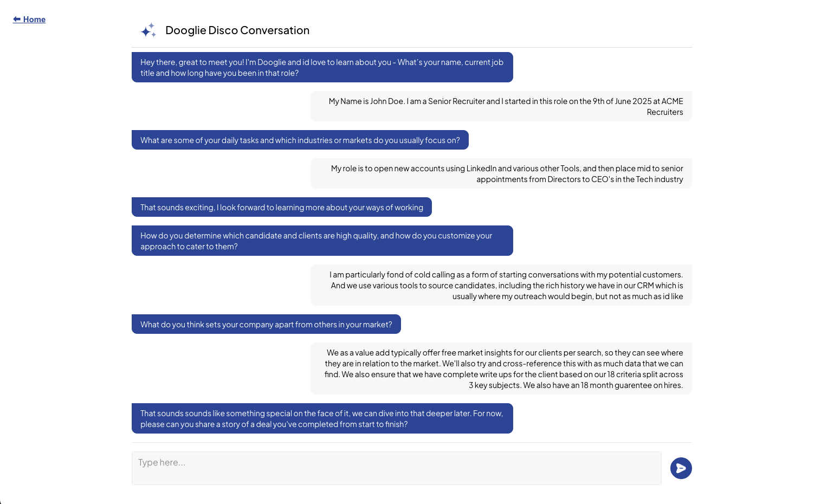
Task: Click the back arrow beside Home
Action: 17,20
